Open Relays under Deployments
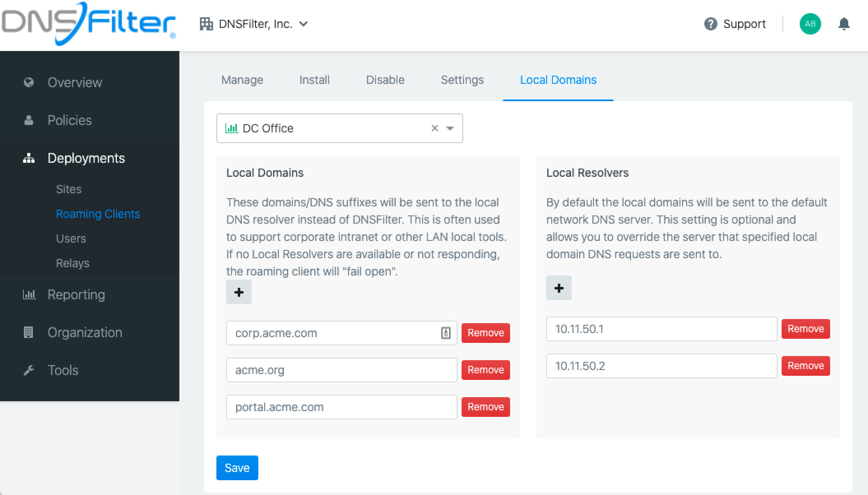Image resolution: width=868 pixels, height=495 pixels. click(x=72, y=263)
